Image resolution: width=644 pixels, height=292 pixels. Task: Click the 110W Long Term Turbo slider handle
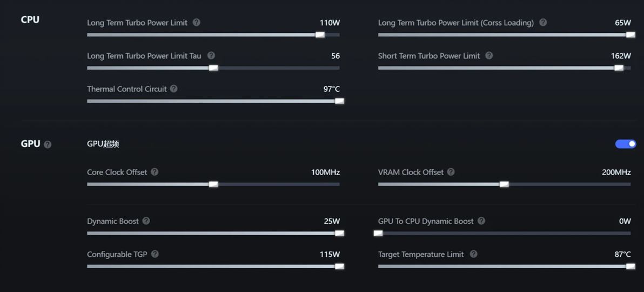point(320,35)
